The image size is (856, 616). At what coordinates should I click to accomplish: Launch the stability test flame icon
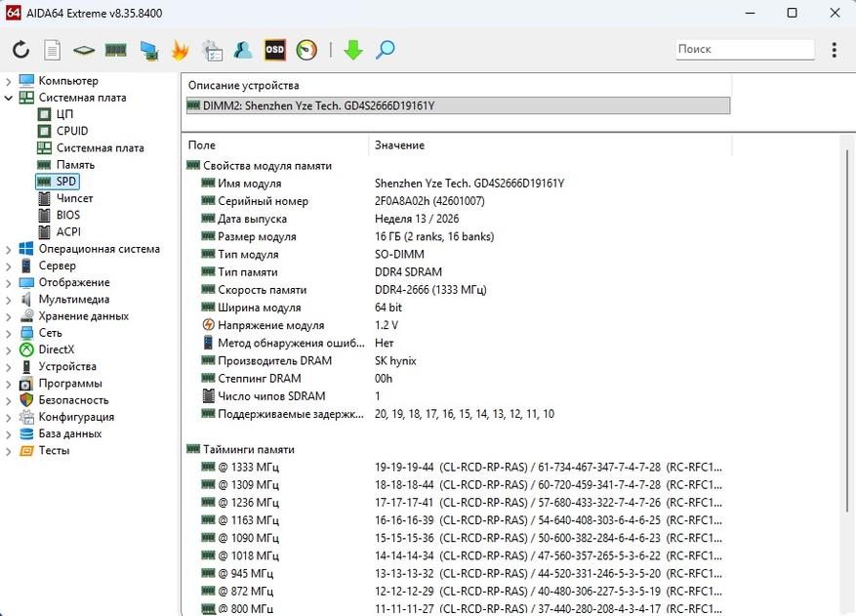point(181,50)
